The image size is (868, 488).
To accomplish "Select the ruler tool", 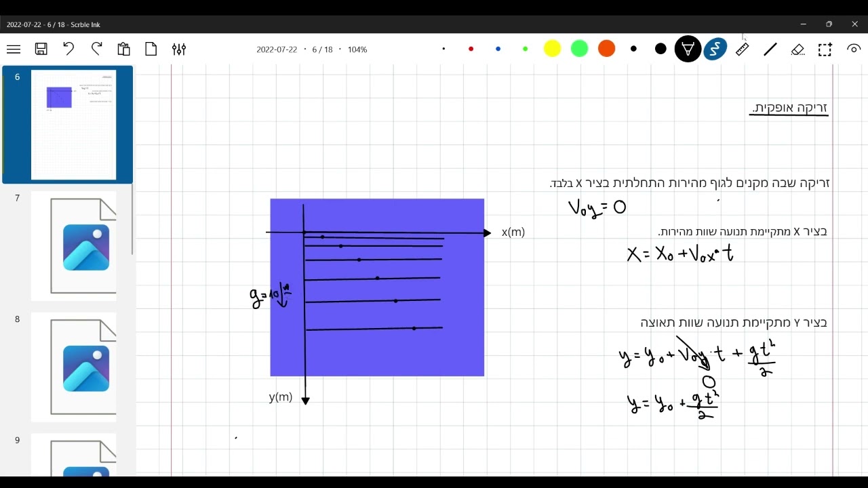I will point(743,49).
